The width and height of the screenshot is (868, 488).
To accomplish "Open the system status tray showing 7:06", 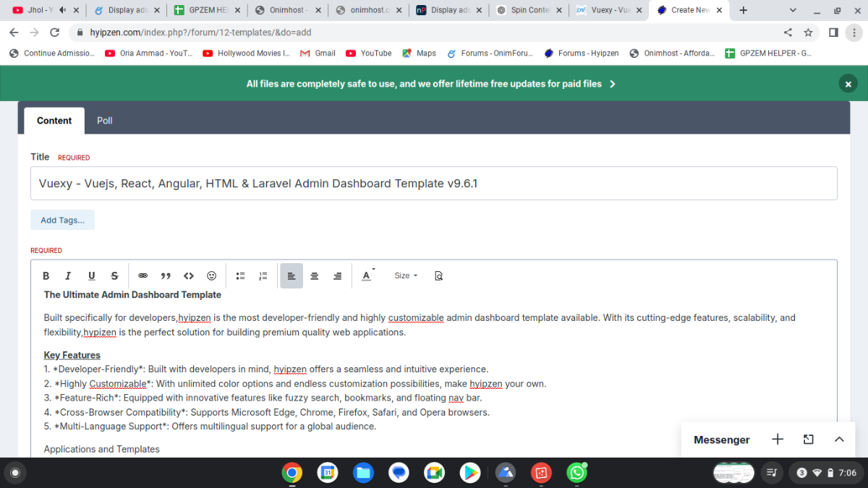I will coord(827,473).
